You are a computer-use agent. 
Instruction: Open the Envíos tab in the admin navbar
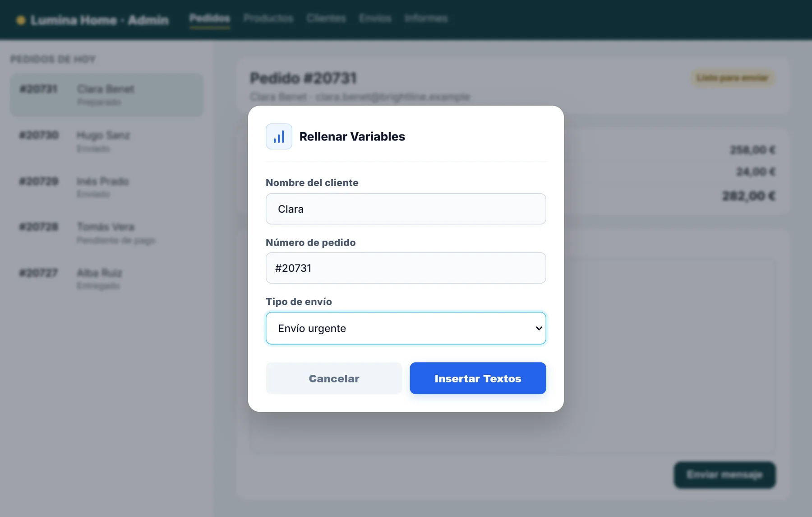pos(375,19)
